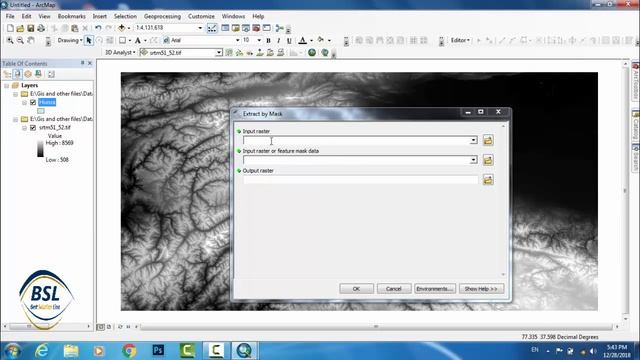Open the 3D Analyst layer dropdown
The width and height of the screenshot is (640, 360).
click(219, 53)
